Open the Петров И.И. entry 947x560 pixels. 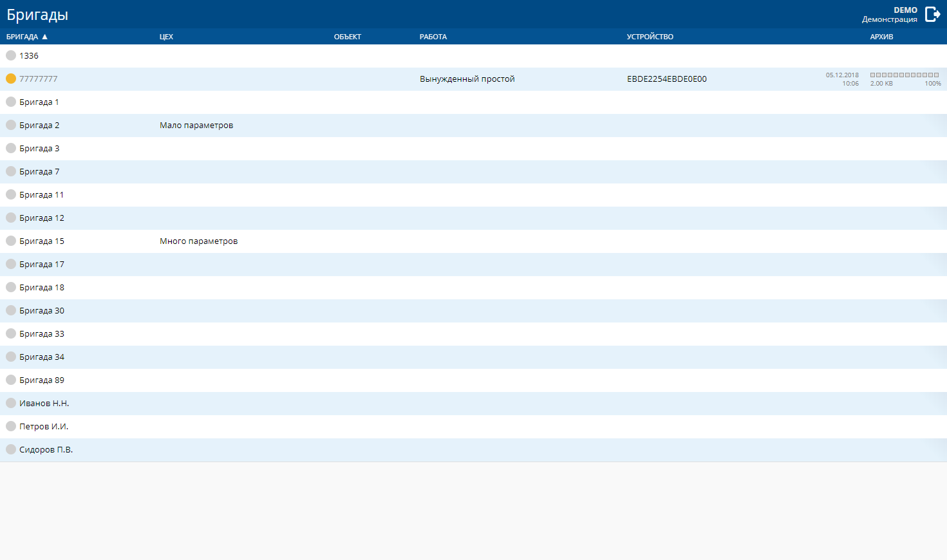pos(44,427)
